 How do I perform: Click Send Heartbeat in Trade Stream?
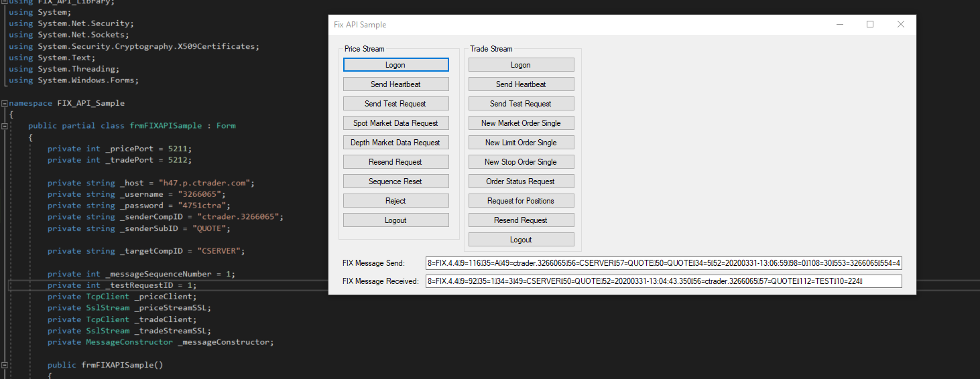coord(521,84)
